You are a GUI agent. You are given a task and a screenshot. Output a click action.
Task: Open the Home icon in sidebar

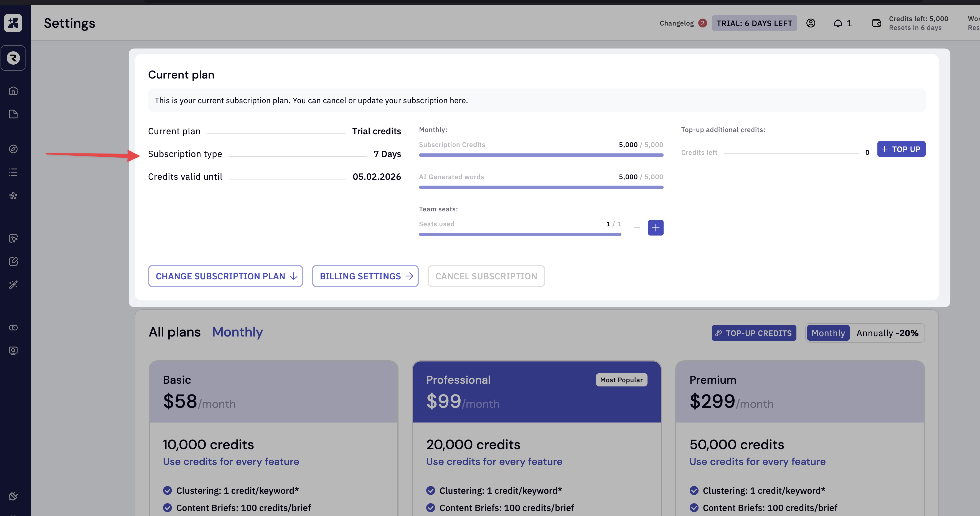point(13,91)
